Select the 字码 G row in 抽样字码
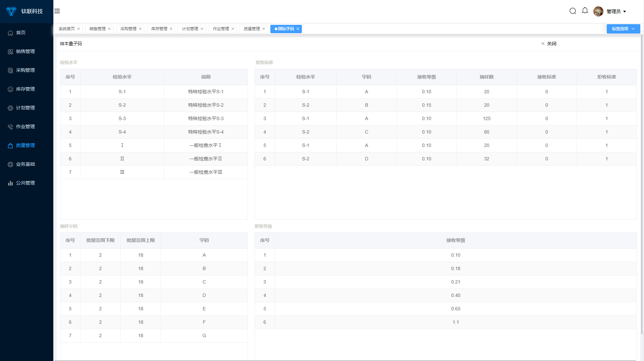 (154, 336)
